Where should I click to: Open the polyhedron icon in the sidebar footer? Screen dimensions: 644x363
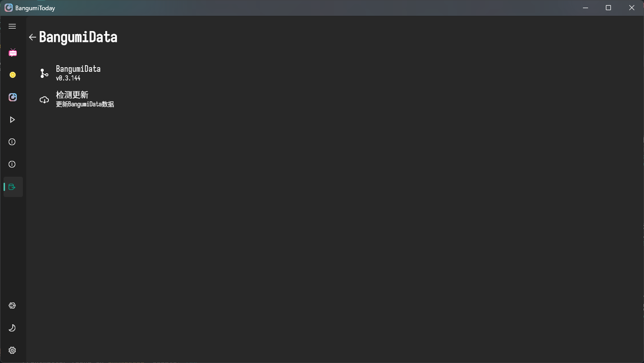coord(13,305)
